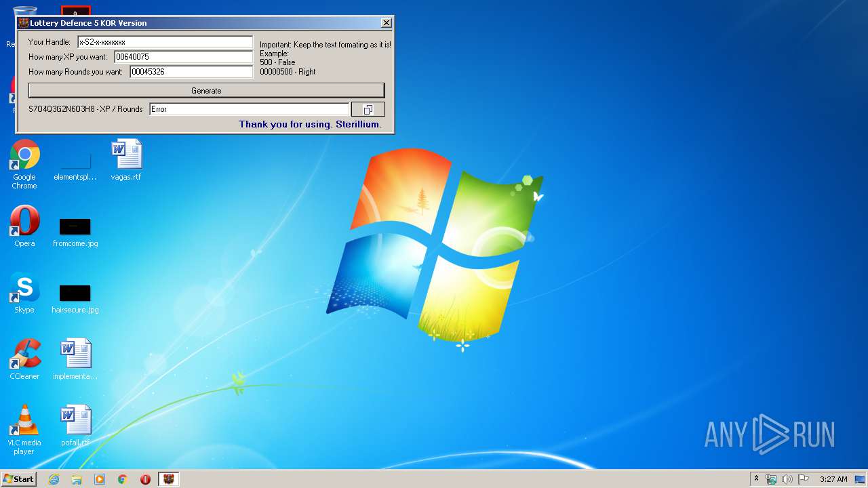
Task: Select the vagas.rtf document icon
Action: coord(126,160)
